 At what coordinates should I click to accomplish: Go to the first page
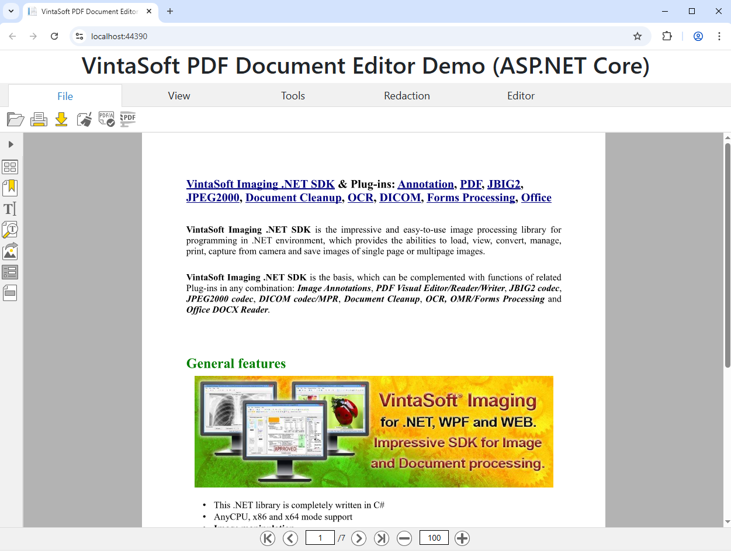point(268,538)
